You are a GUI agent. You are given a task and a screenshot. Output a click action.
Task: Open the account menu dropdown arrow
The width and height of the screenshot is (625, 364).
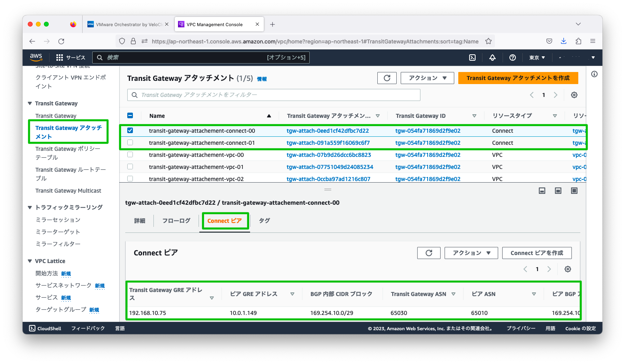tap(593, 58)
